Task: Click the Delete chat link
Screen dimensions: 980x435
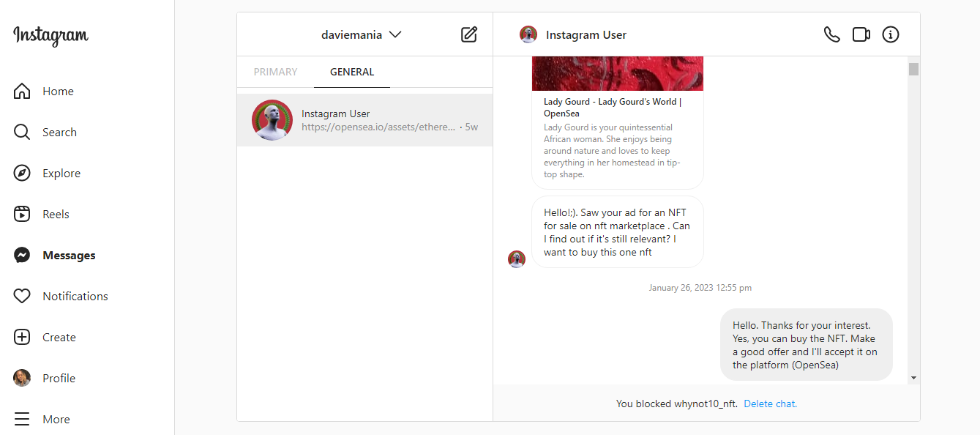Action: [x=771, y=404]
